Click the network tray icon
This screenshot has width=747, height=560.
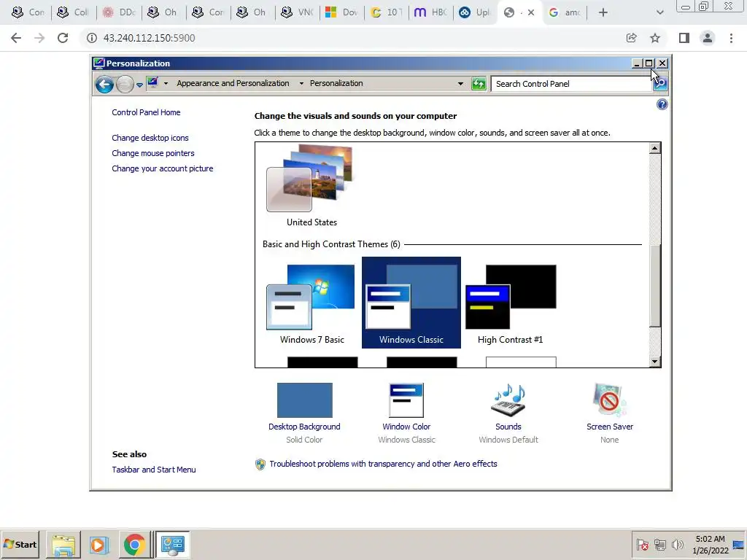[x=659, y=544]
